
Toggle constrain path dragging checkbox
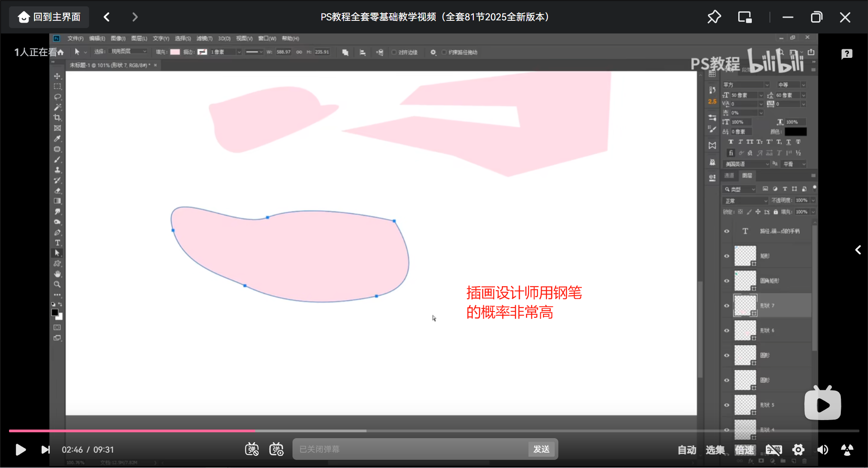point(444,52)
